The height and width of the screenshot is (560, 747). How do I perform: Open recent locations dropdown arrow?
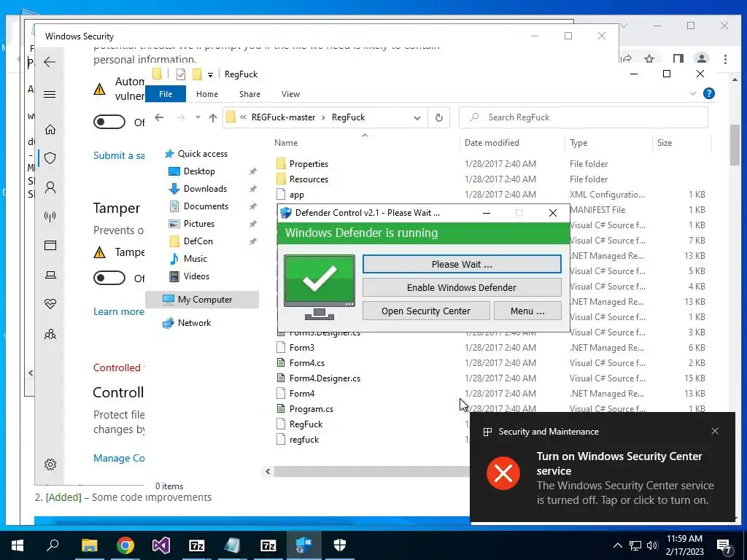click(198, 117)
